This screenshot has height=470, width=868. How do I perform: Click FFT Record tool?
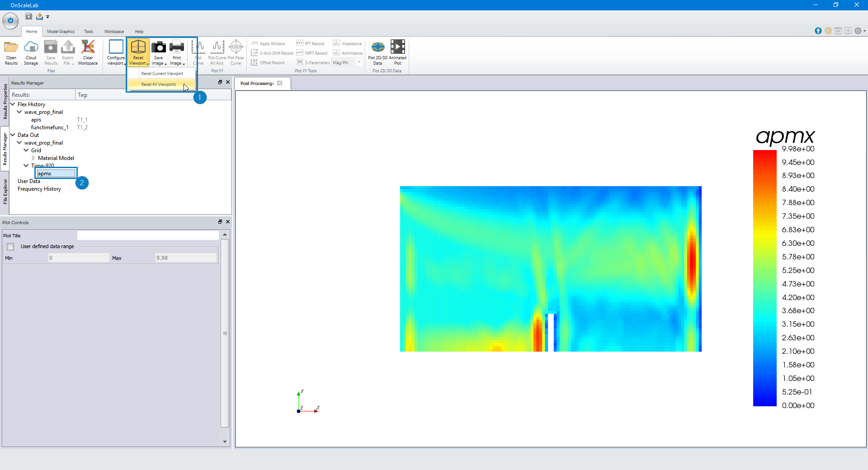coord(310,43)
